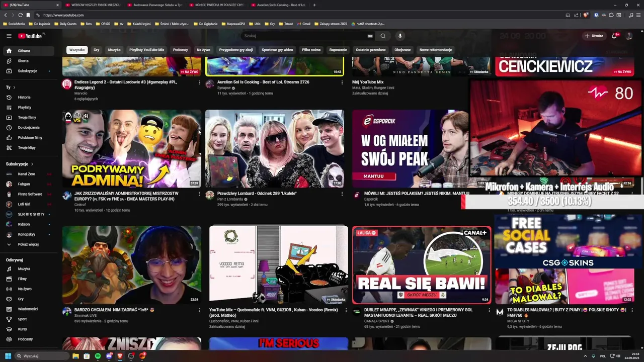Select the Piłka nożna filter chip
This screenshot has width=644, height=362.
click(311, 50)
